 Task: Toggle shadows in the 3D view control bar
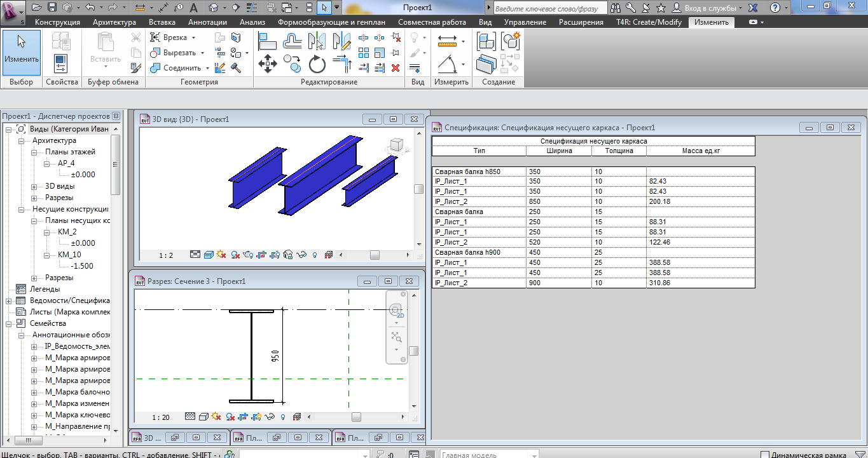point(221,254)
